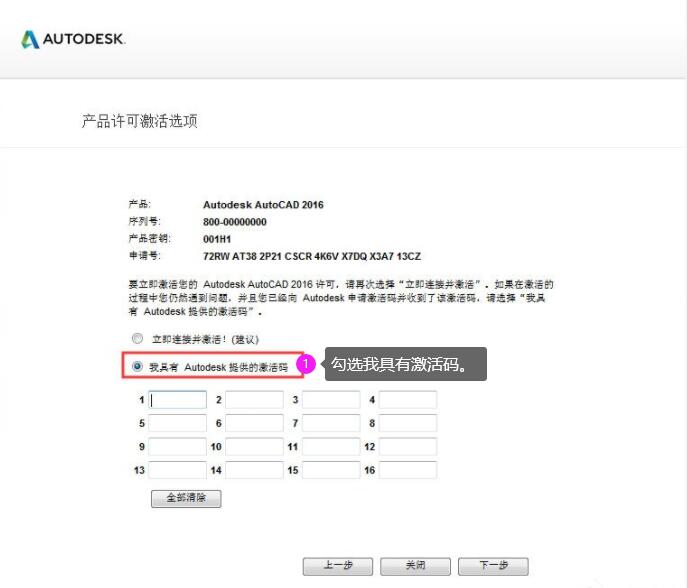Image resolution: width=687 pixels, height=588 pixels.
Task: Focus activation code field 3
Action: coord(331,400)
